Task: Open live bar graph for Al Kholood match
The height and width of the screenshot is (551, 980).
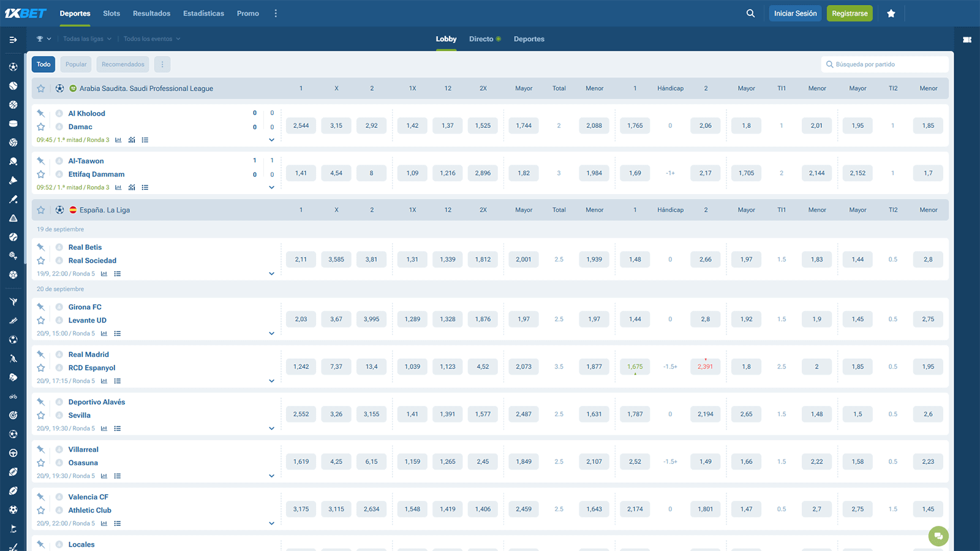Action: pyautogui.click(x=132, y=140)
